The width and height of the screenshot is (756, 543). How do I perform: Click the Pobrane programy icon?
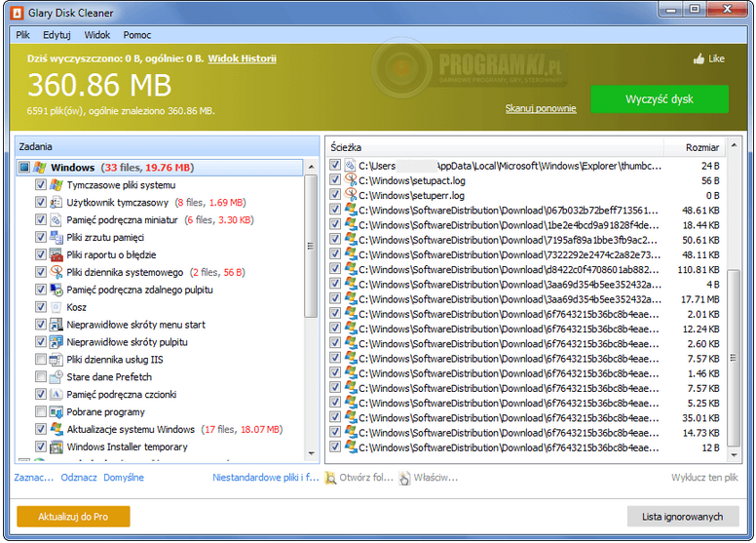coord(57,411)
